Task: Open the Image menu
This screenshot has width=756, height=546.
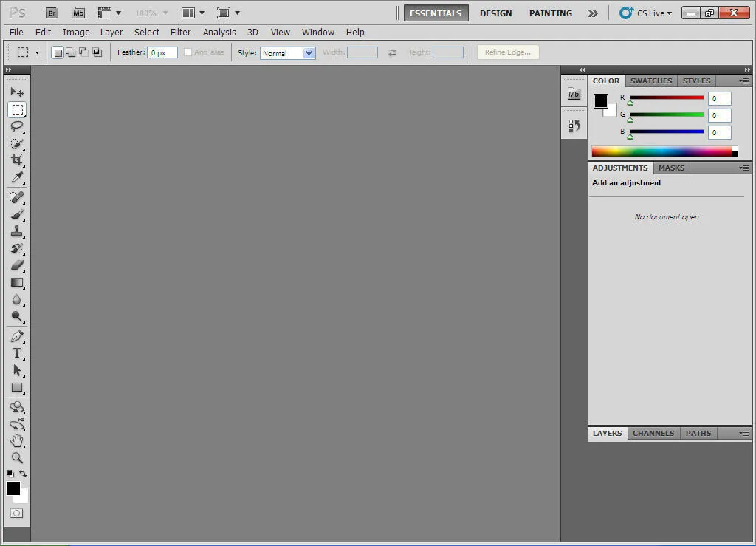Action: (x=76, y=33)
